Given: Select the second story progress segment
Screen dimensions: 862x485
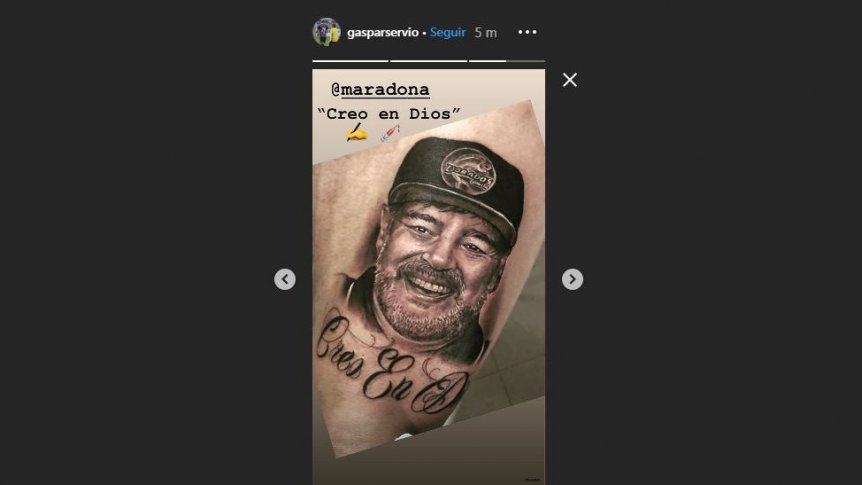Looking at the screenshot, I should coord(428,61).
